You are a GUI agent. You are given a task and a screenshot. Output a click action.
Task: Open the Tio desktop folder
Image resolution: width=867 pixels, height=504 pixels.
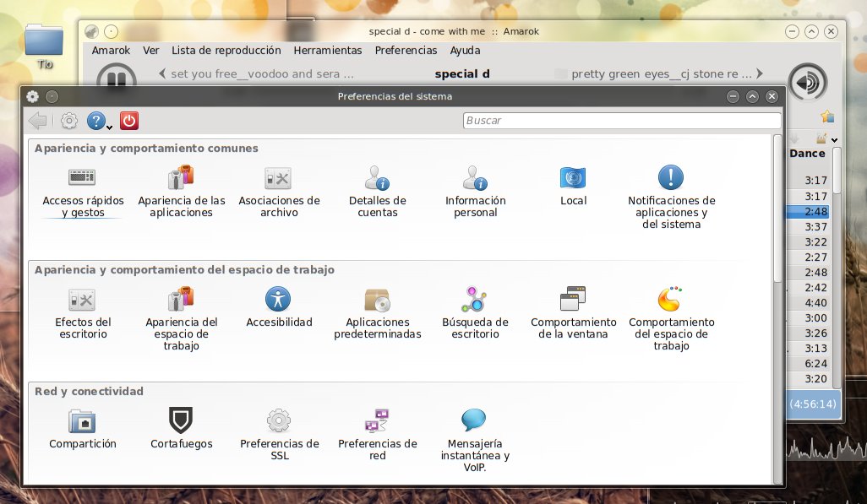(44, 47)
